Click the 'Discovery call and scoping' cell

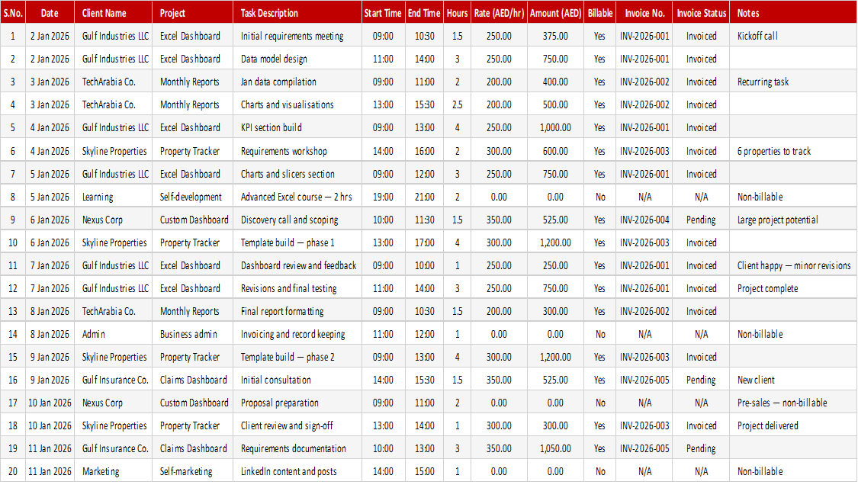297,220
